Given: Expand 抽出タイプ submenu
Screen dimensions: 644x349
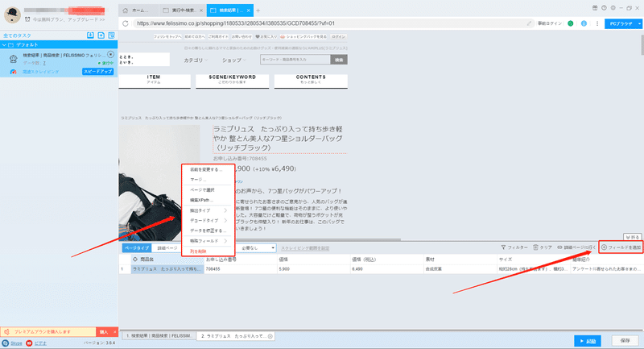Looking at the screenshot, I should (225, 210).
